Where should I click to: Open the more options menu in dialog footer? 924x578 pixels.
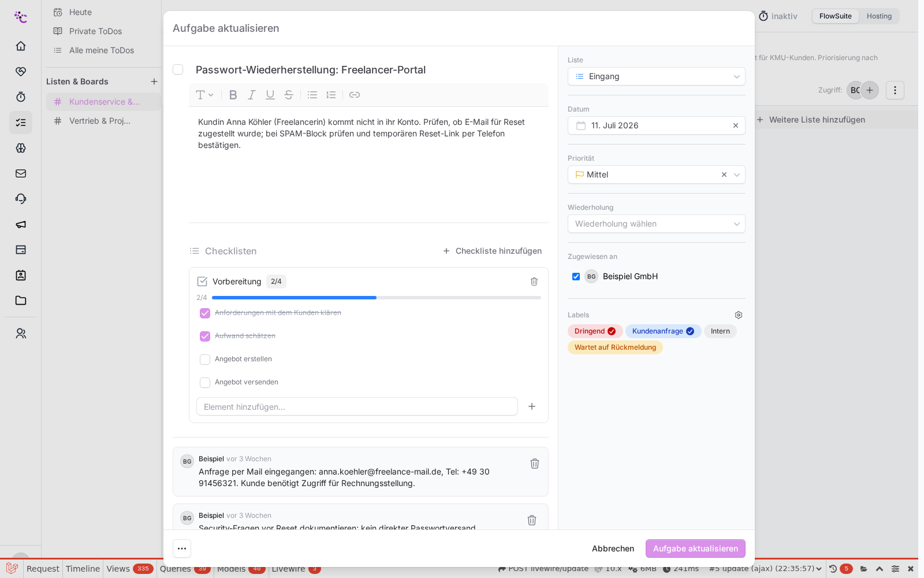[x=182, y=549]
